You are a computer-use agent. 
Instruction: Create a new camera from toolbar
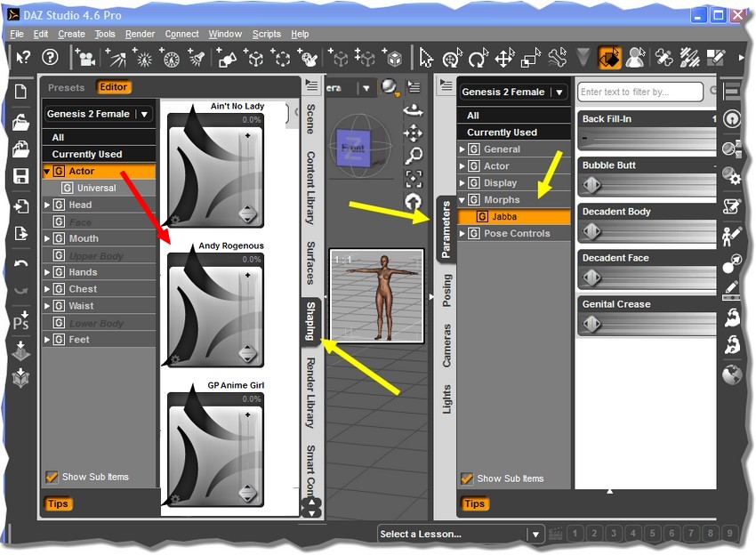(84, 58)
